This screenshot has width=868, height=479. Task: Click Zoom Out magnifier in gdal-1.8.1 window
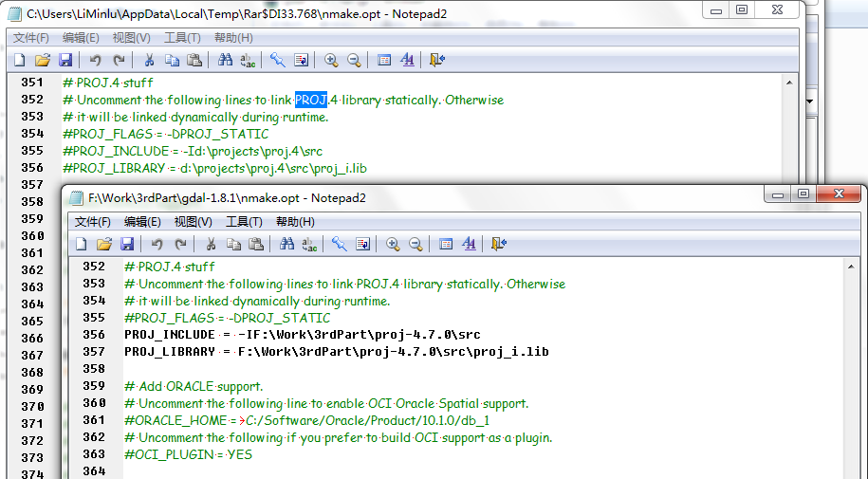pos(416,244)
